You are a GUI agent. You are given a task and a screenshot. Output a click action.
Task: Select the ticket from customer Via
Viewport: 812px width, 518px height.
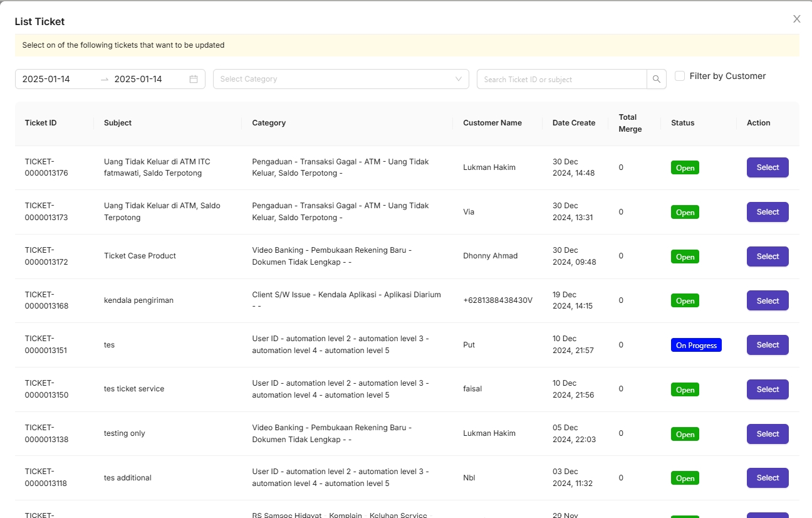767,212
